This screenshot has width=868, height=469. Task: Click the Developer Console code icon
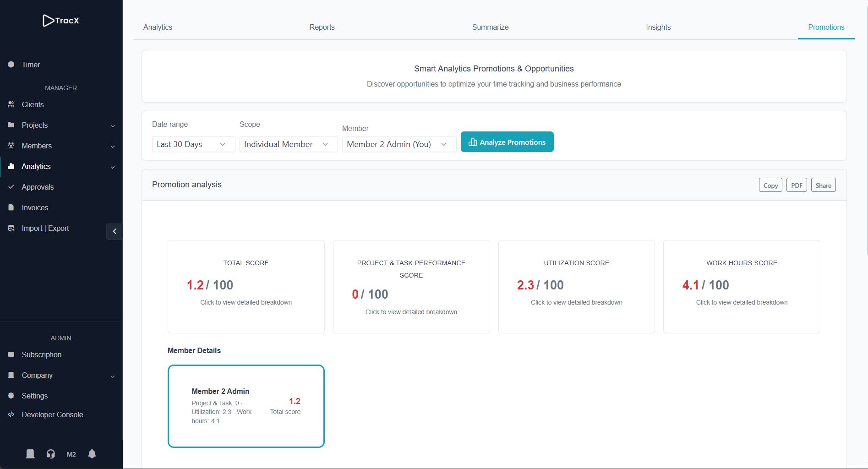(x=11, y=414)
